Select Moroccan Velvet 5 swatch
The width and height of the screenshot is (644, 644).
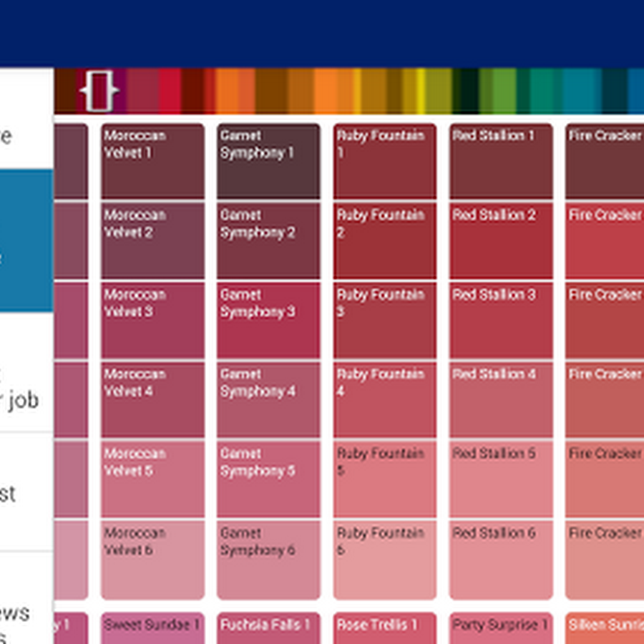click(152, 479)
